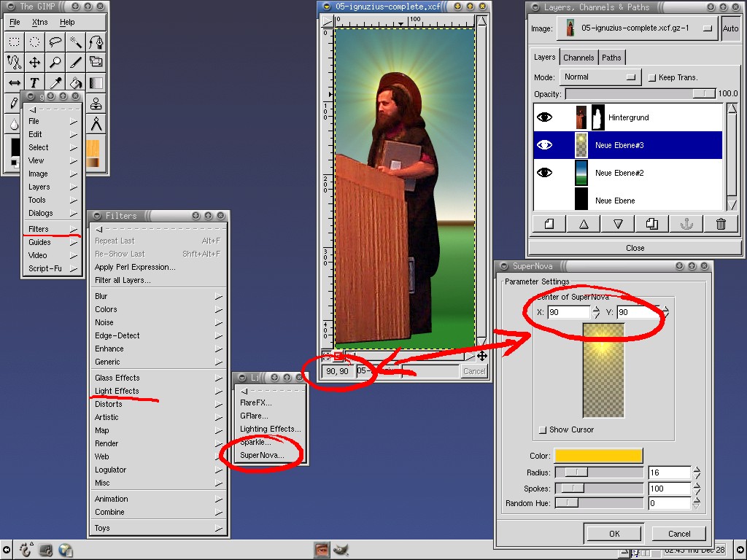Click the Color Picker eyedropper tool
Viewport: 747px width, 560px height.
click(x=55, y=82)
